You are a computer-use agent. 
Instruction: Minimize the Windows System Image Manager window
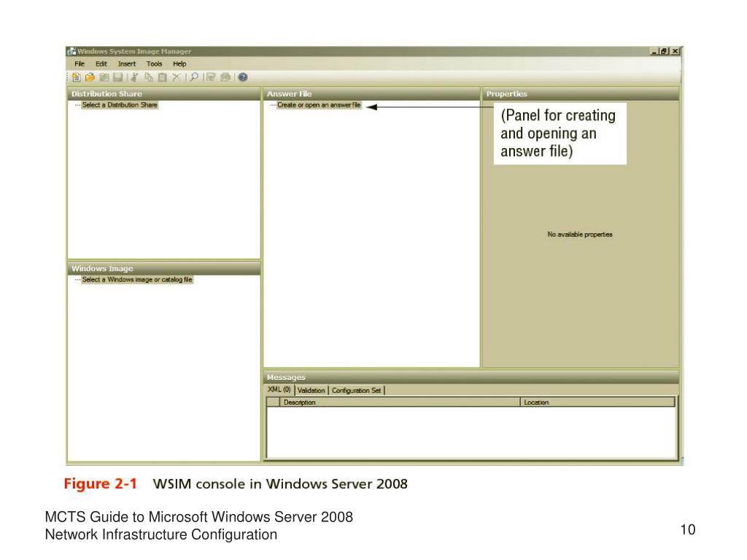[654, 52]
